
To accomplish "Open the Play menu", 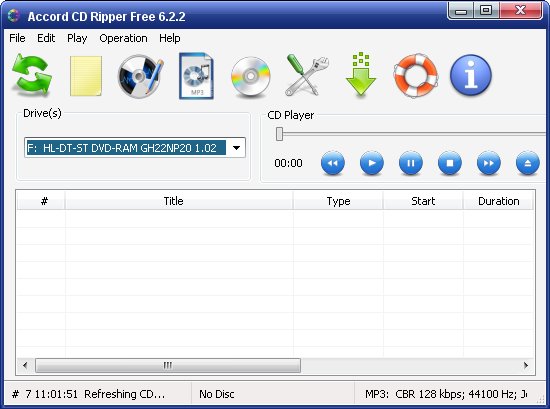I will (x=77, y=38).
